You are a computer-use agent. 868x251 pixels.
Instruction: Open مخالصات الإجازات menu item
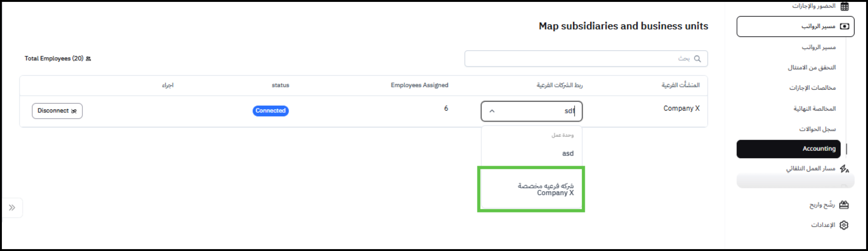(x=812, y=88)
